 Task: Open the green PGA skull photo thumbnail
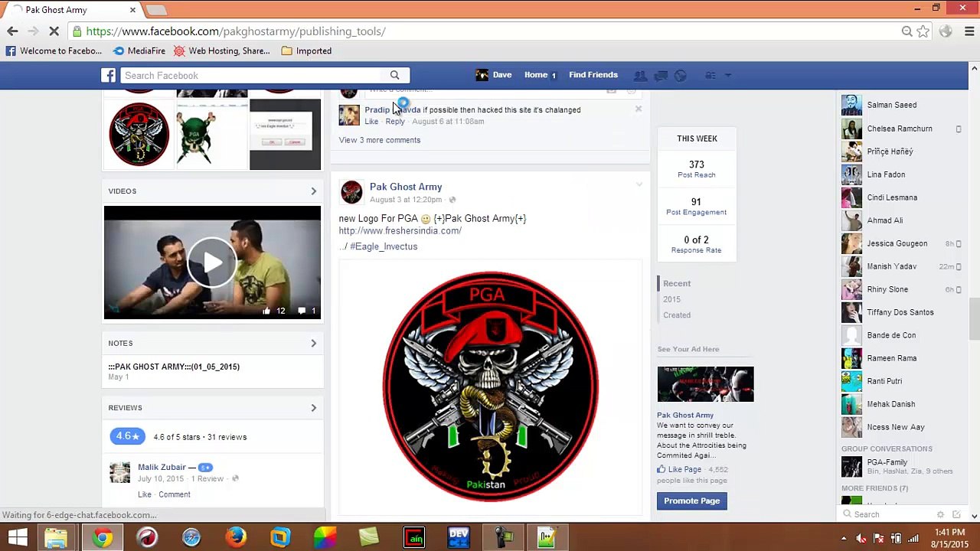click(212, 135)
